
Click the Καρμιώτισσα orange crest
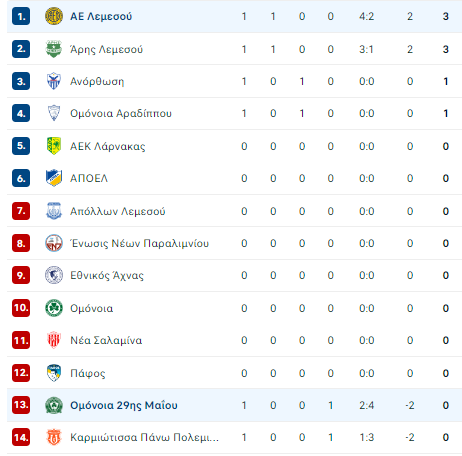coord(54,437)
